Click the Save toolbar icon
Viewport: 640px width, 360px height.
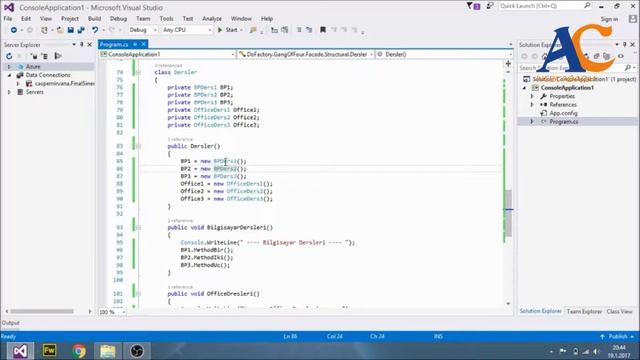click(71, 30)
